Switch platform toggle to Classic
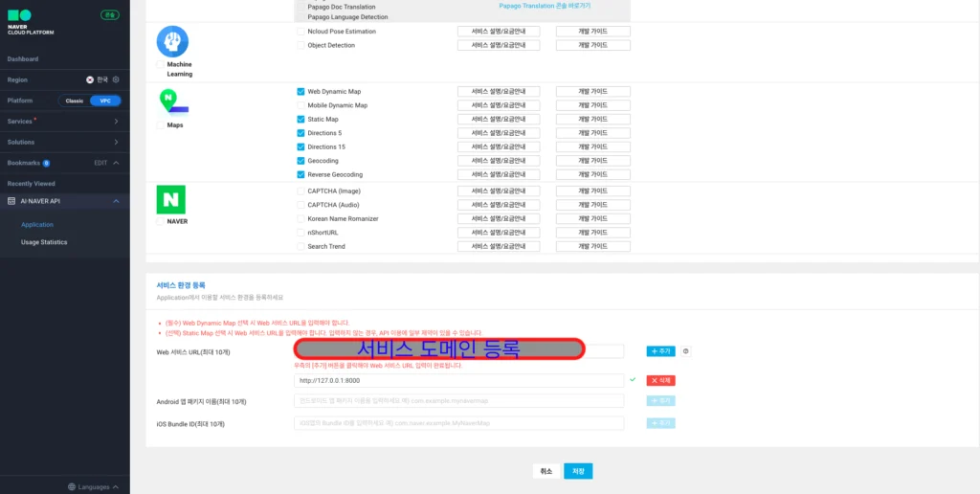 click(75, 101)
